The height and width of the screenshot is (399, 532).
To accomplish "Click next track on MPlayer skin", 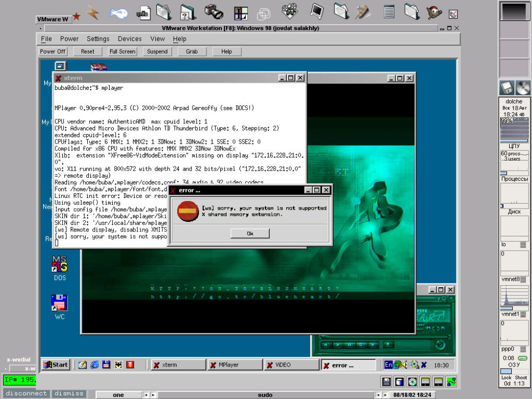I will pos(373,345).
